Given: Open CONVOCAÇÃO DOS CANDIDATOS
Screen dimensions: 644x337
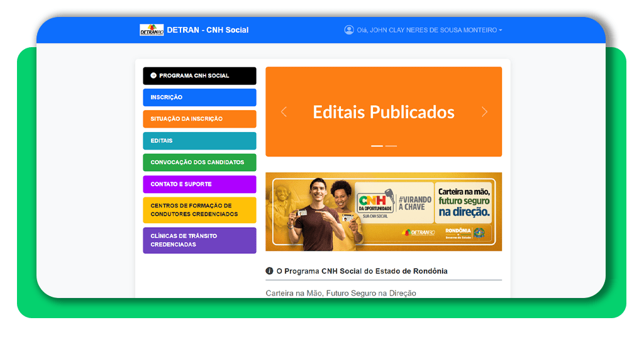Looking at the screenshot, I should pyautogui.click(x=199, y=163).
